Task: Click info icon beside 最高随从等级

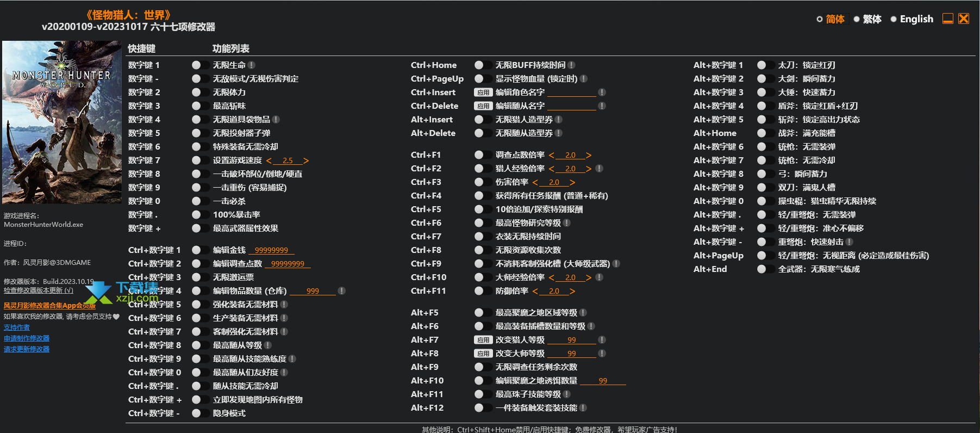Action: pos(268,345)
